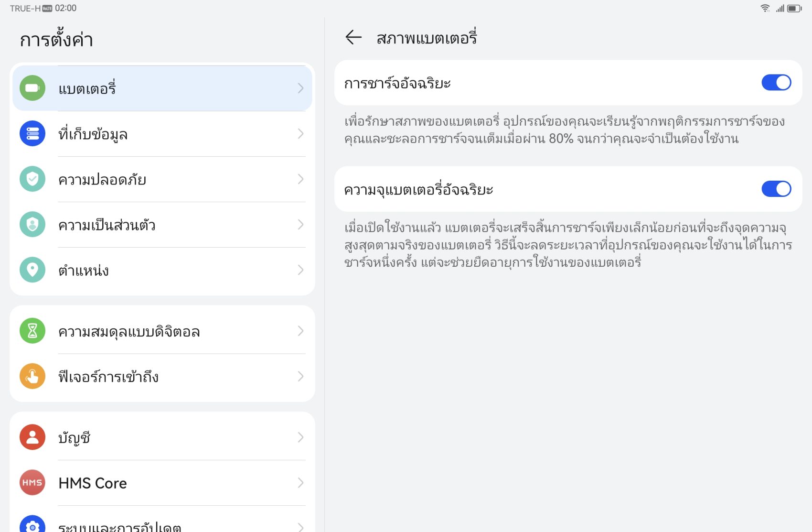This screenshot has width=812, height=532.
Task: Open the HMS Core settings item
Action: (162, 482)
